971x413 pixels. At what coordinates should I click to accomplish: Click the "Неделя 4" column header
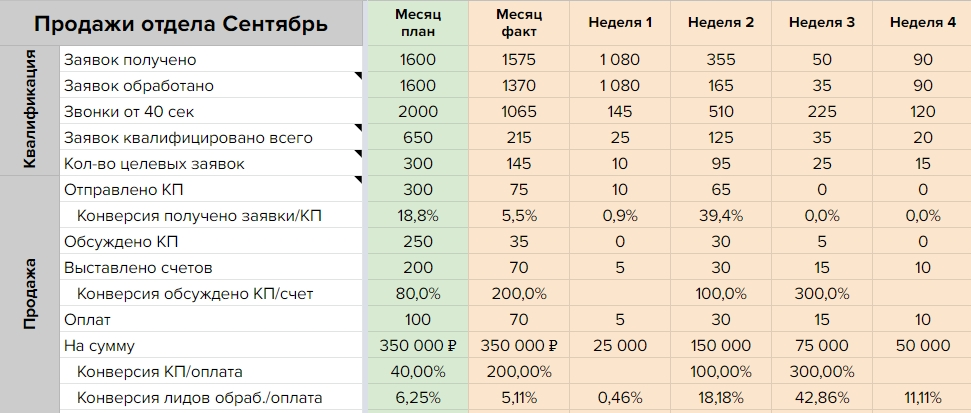921,23
